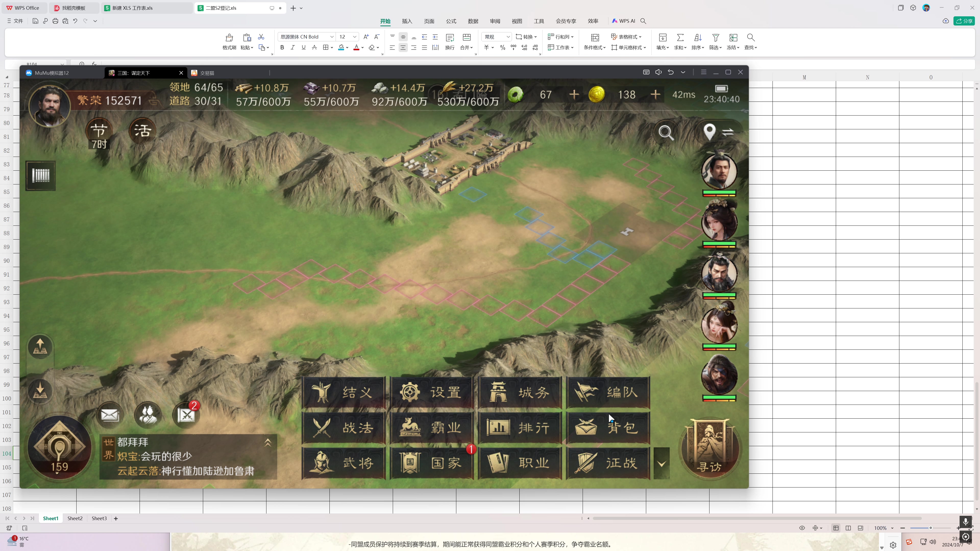Add gold coins with plus next to 138

coord(655,94)
